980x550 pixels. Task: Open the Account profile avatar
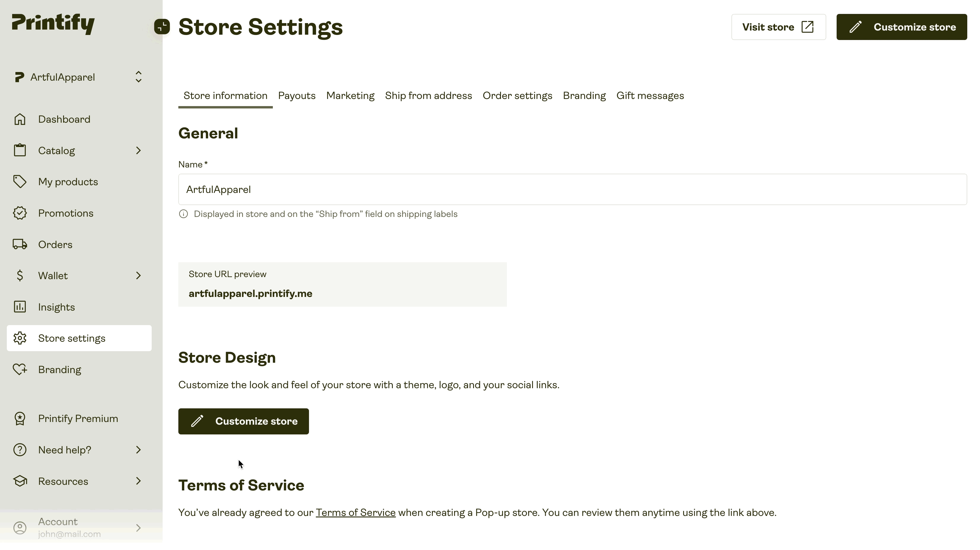tap(20, 527)
